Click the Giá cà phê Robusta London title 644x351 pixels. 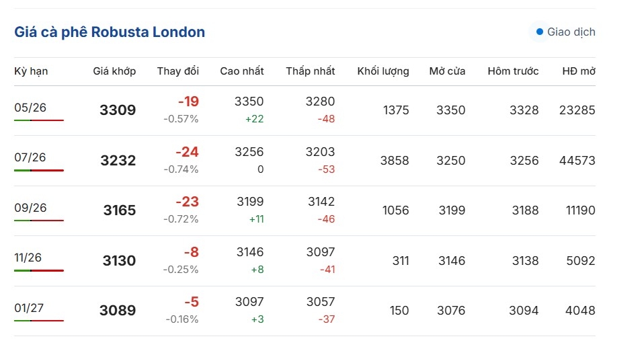(110, 32)
